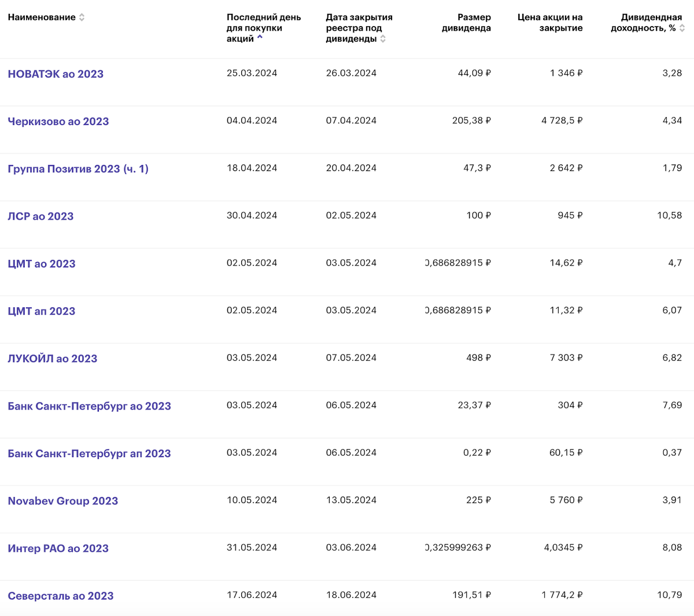This screenshot has width=694, height=616.
Task: Open ЦМТ ап 2023 link
Action: (42, 311)
